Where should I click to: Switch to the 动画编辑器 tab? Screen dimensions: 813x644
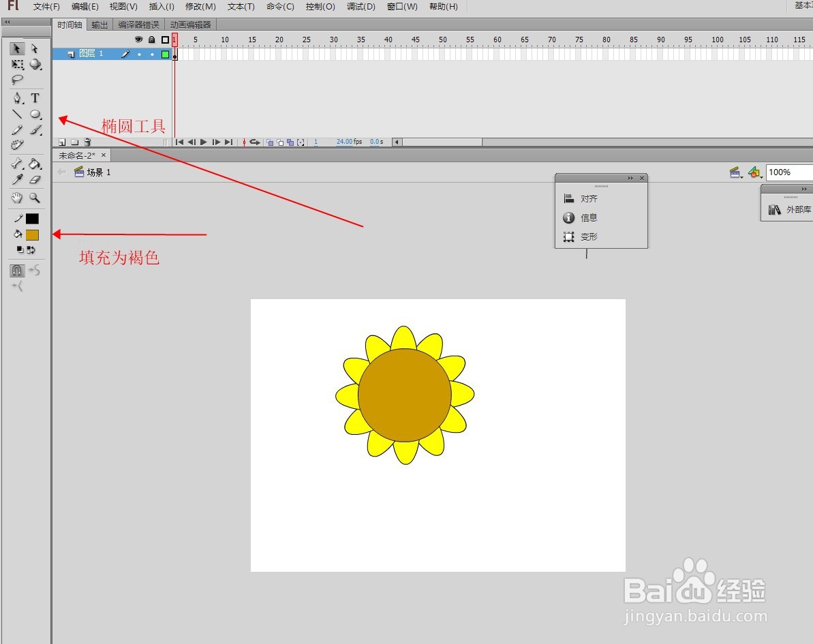point(191,23)
